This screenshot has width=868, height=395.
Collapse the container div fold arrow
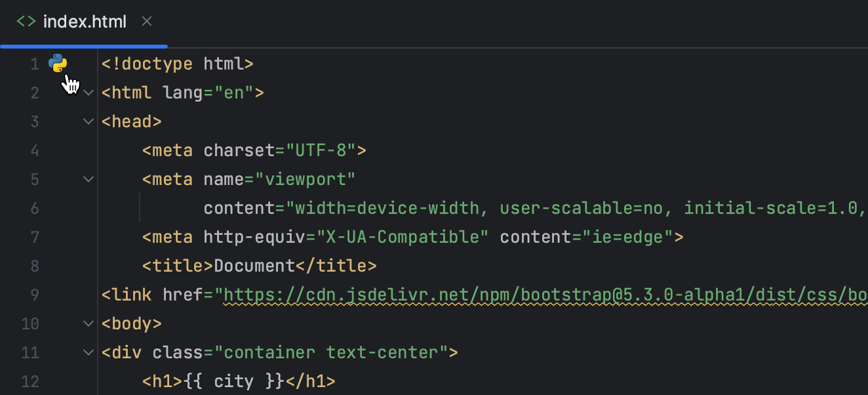(89, 352)
